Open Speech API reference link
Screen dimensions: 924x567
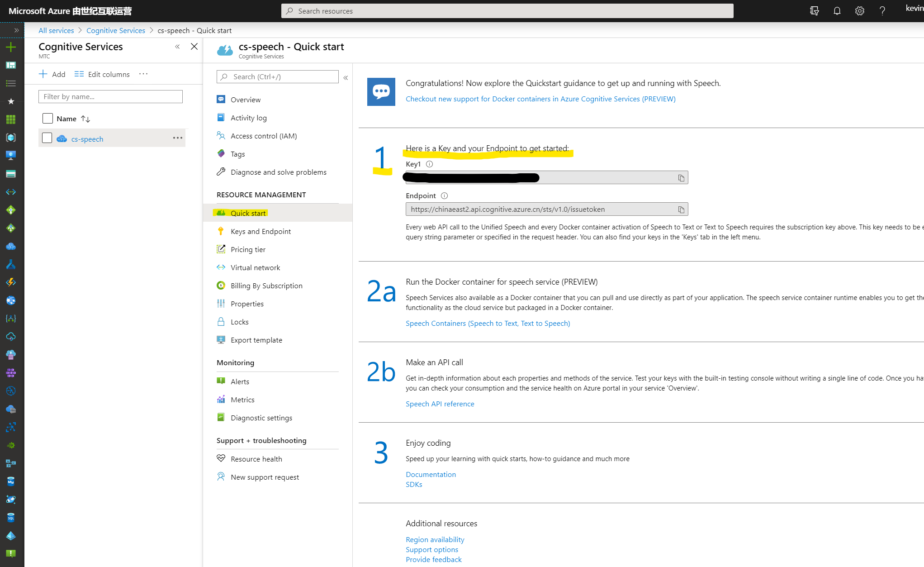tap(440, 404)
